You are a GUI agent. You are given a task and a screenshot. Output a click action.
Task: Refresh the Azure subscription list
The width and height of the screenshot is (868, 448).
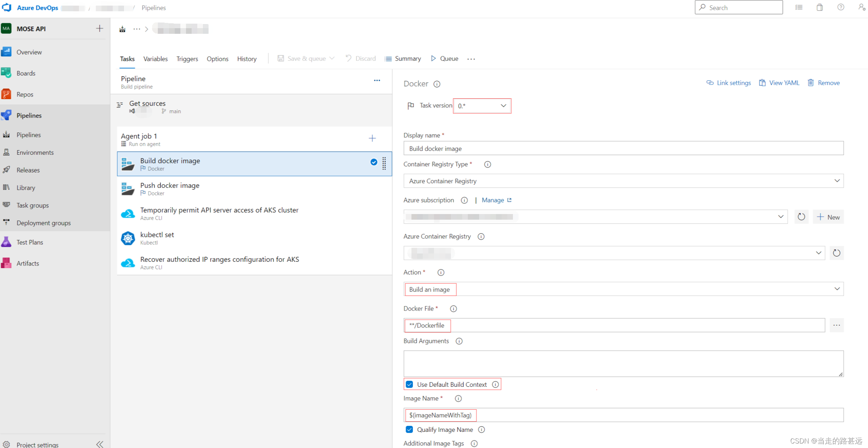click(x=801, y=217)
